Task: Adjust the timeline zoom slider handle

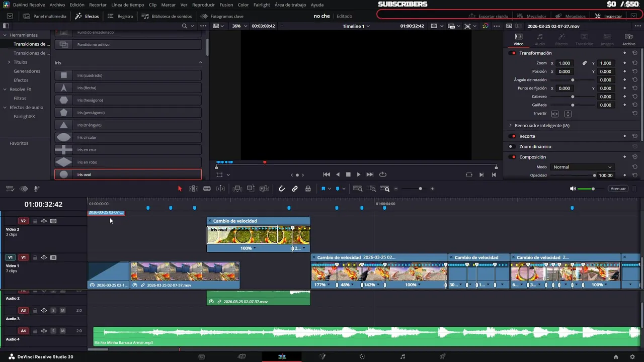Action: (x=420, y=189)
